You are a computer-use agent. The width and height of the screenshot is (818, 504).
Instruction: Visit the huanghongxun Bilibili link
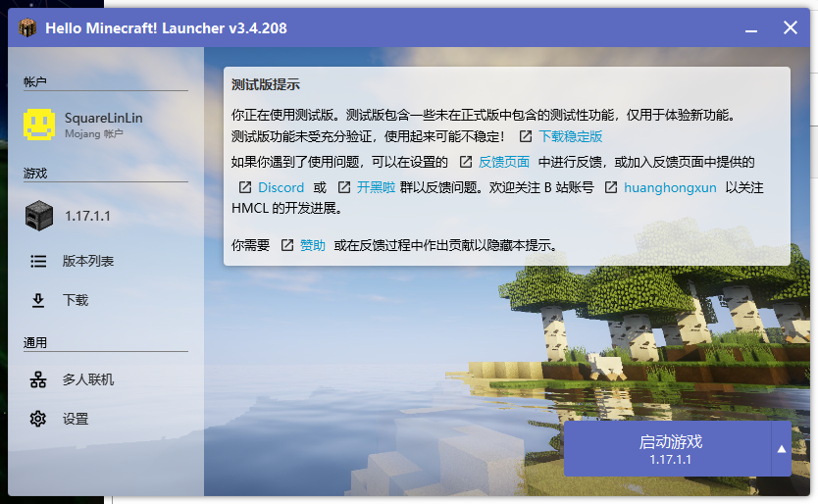coord(670,188)
